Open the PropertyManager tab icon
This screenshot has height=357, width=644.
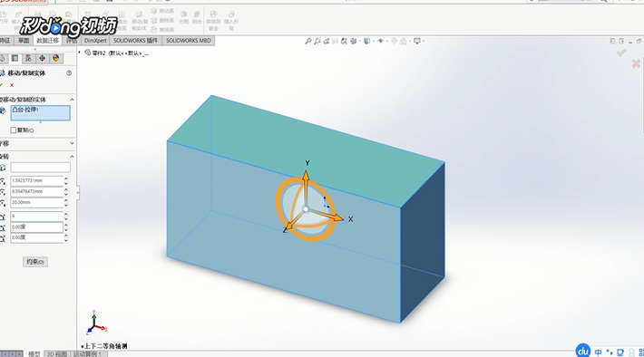click(15, 58)
